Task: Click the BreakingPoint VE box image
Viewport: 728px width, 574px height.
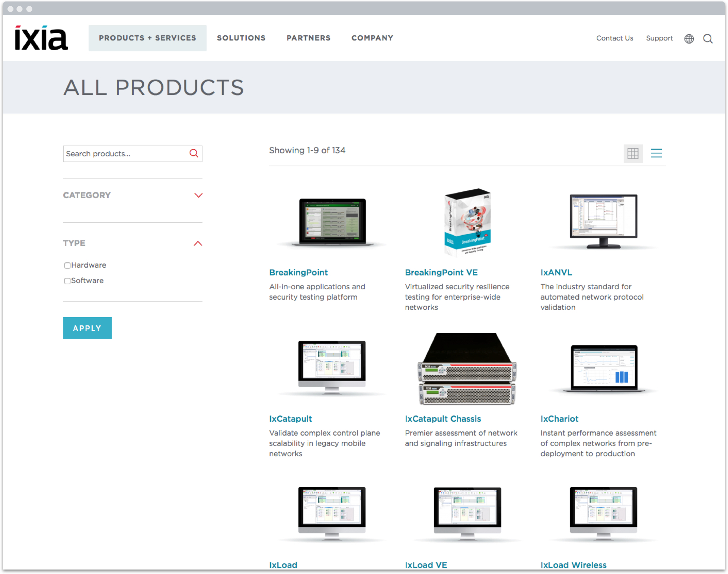Action: pos(468,223)
